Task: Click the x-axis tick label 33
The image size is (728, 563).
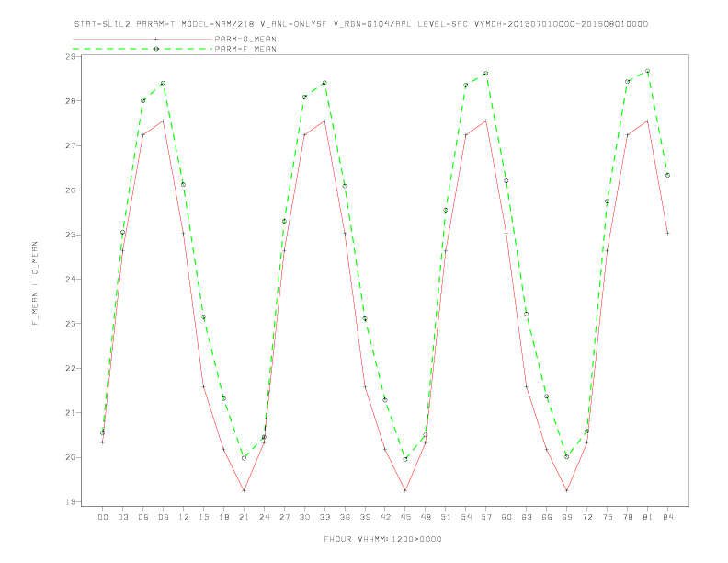Action: click(x=324, y=517)
